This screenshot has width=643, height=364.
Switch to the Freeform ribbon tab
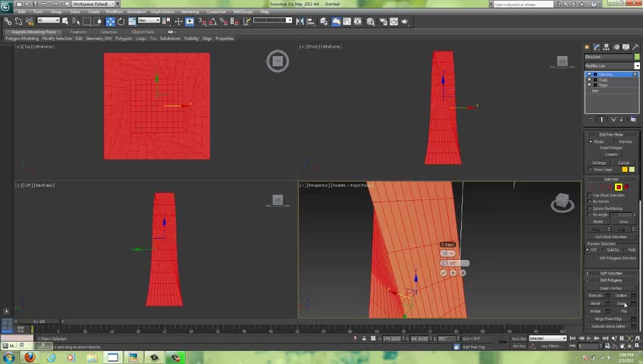(78, 32)
